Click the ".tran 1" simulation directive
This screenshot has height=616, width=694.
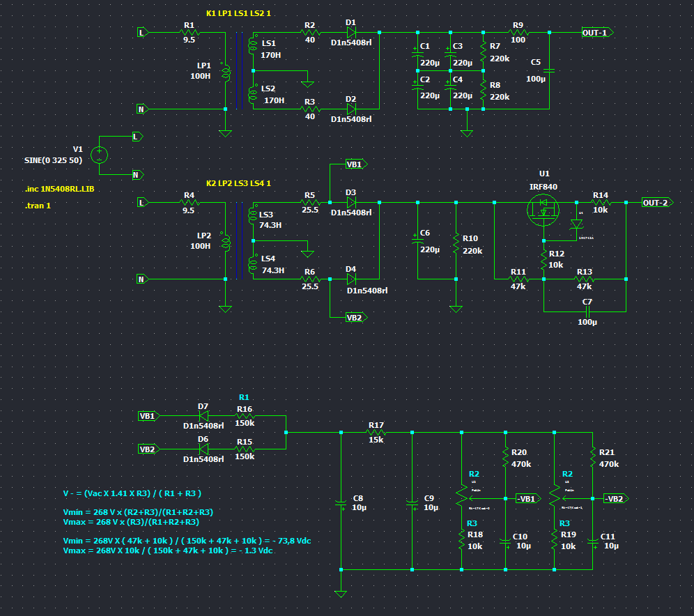coord(38,206)
